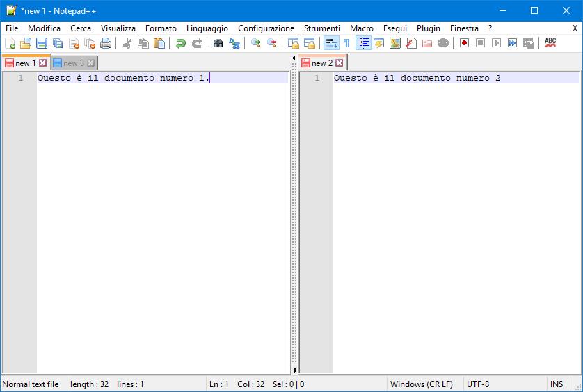
Task: Close the new 1 tab
Action: click(42, 63)
